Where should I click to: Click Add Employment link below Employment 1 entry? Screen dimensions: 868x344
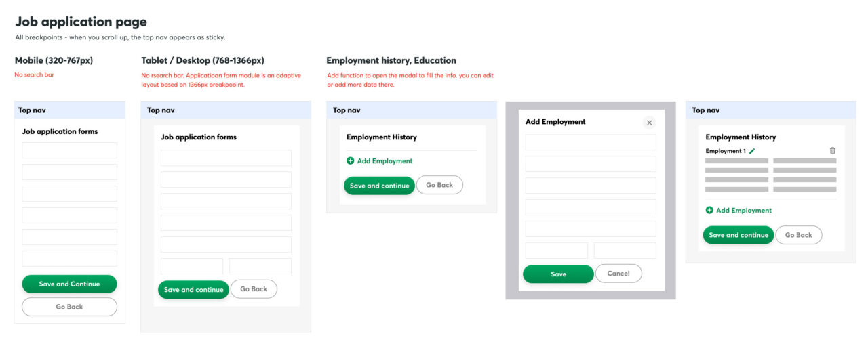click(744, 211)
